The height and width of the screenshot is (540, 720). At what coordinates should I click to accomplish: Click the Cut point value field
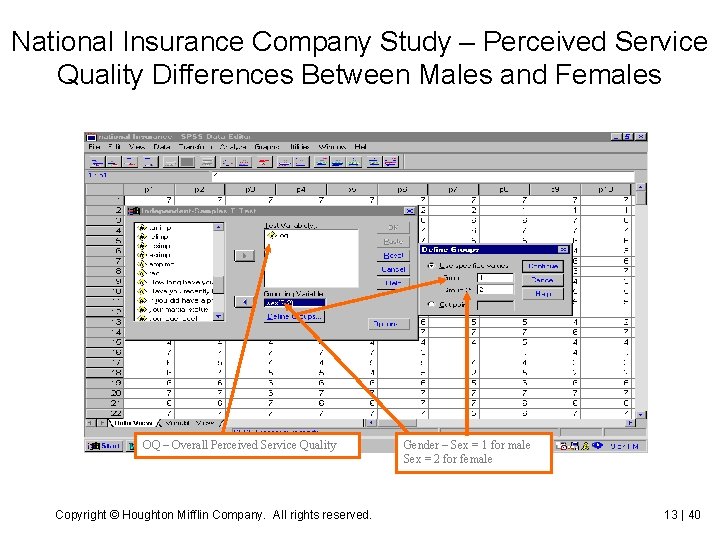[495, 305]
